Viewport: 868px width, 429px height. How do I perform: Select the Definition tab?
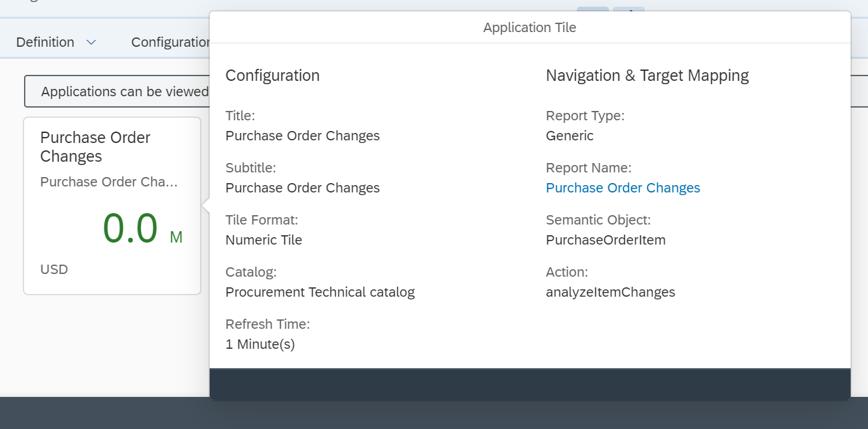[x=45, y=41]
